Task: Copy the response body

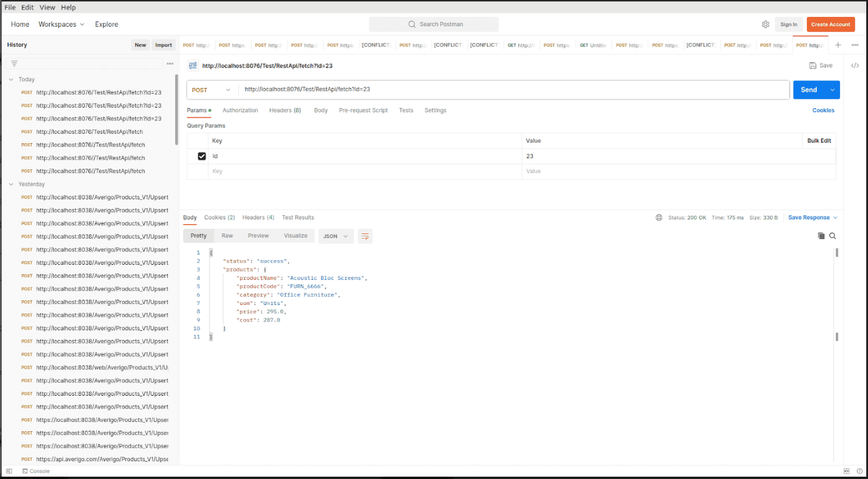Action: click(x=821, y=236)
